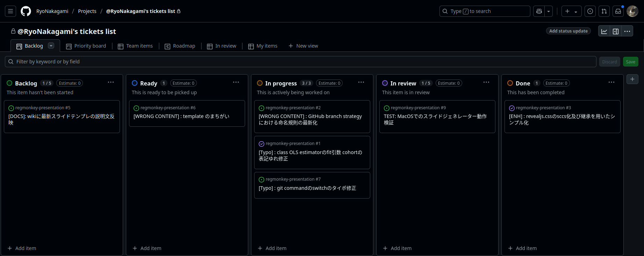
Task: Open the MacOS slide generator test card
Action: pyautogui.click(x=435, y=119)
